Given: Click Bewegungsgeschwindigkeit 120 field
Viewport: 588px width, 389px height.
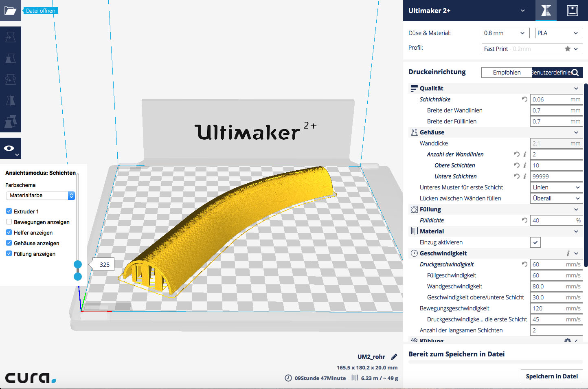Looking at the screenshot, I should point(557,308).
